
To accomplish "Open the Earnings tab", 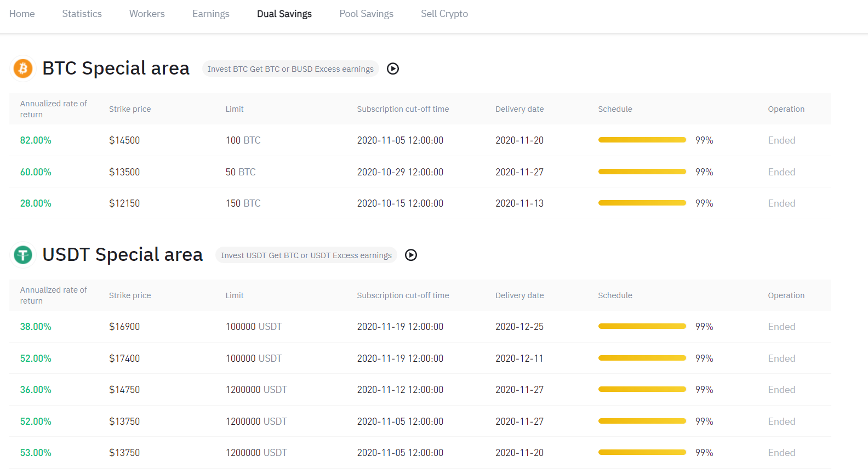I will point(211,14).
